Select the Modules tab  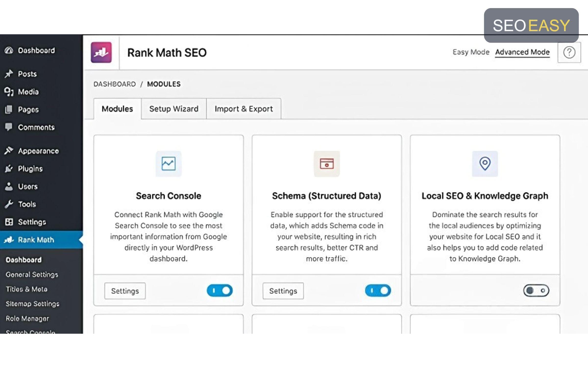pyautogui.click(x=117, y=109)
